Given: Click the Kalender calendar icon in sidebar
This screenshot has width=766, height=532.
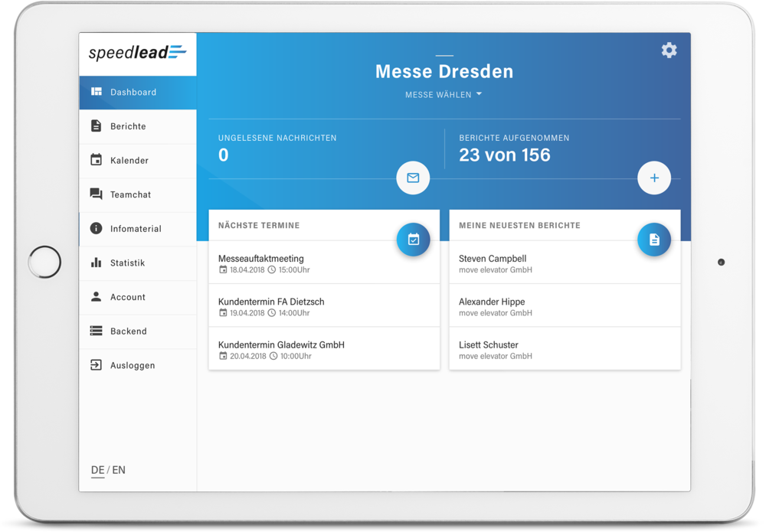Looking at the screenshot, I should click(97, 159).
